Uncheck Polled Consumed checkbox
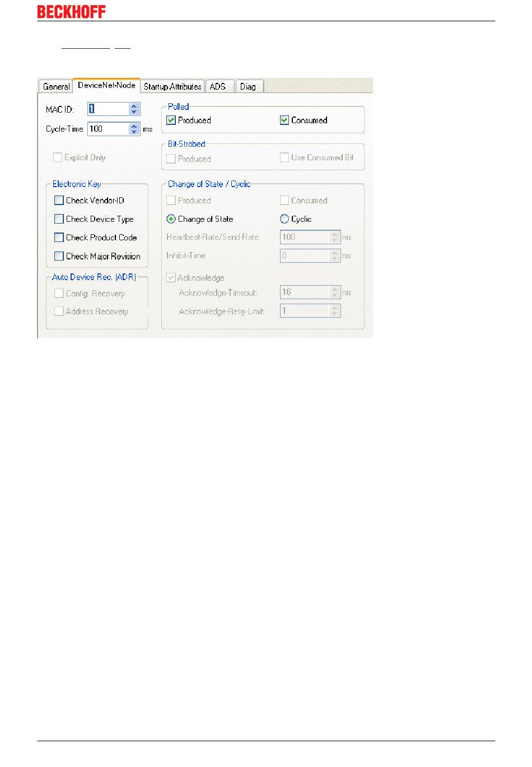 pyautogui.click(x=284, y=120)
